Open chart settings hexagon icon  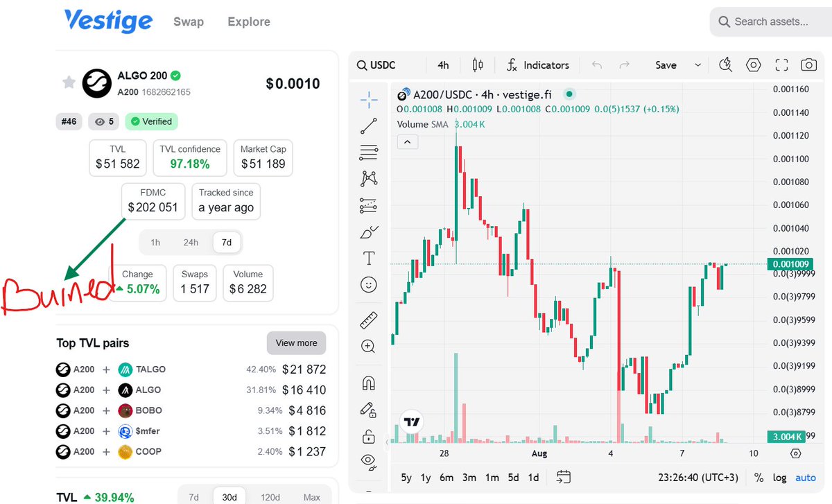(754, 65)
